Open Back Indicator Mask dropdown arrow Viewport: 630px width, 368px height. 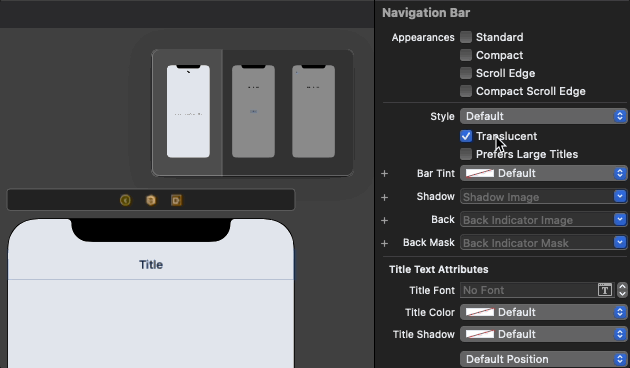click(x=620, y=242)
